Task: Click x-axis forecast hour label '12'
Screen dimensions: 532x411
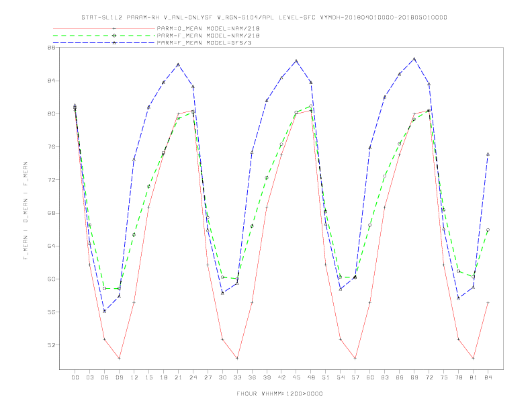Action: coord(134,377)
